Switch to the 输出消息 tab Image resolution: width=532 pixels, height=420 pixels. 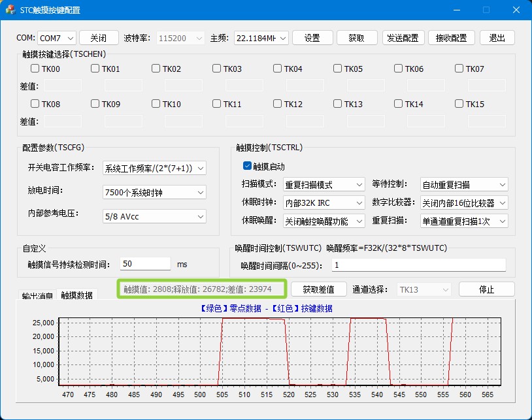(x=37, y=296)
